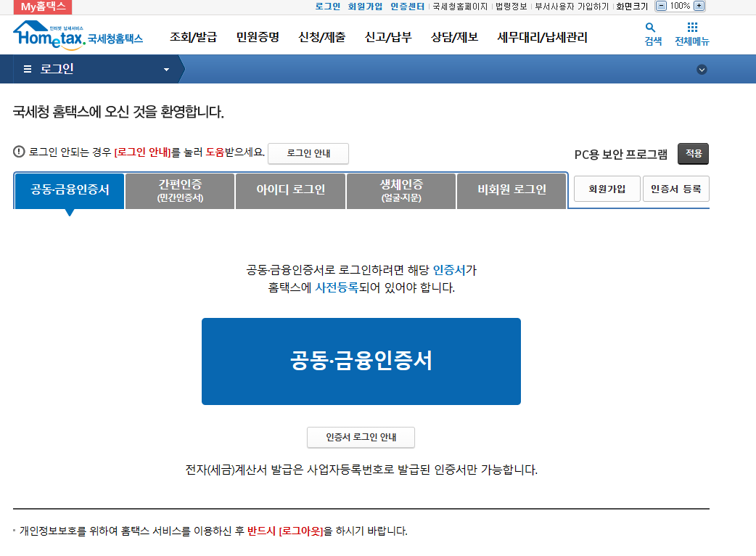
Task: Click 인증서 로그인 안내 button
Action: coord(361,437)
